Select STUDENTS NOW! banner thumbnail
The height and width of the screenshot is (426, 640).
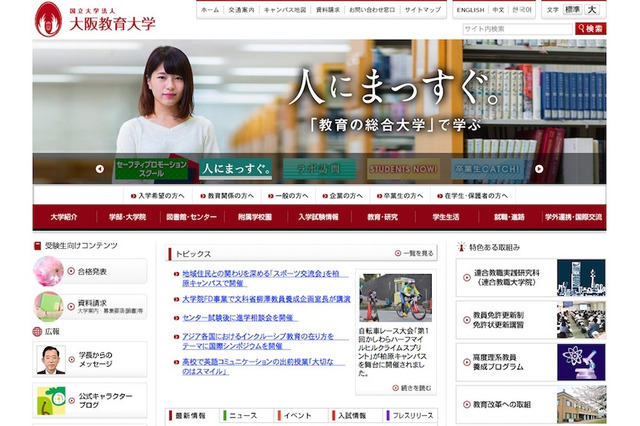(x=403, y=169)
